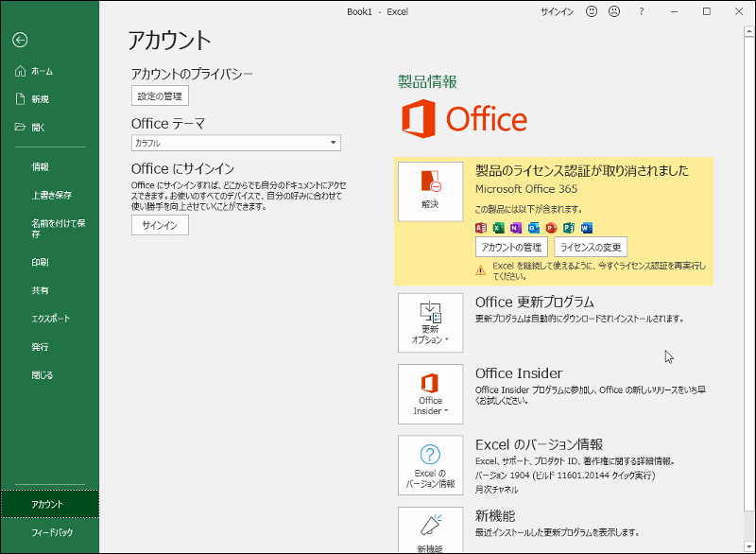756x554 pixels.
Task: Click Excel のバージョン情報 button
Action: [x=430, y=465]
